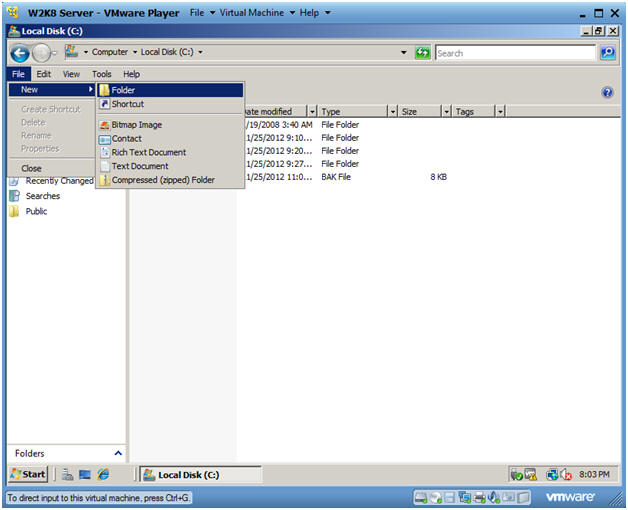The height and width of the screenshot is (510, 628).
Task: Click the VMware printer status icon
Action: [x=479, y=498]
